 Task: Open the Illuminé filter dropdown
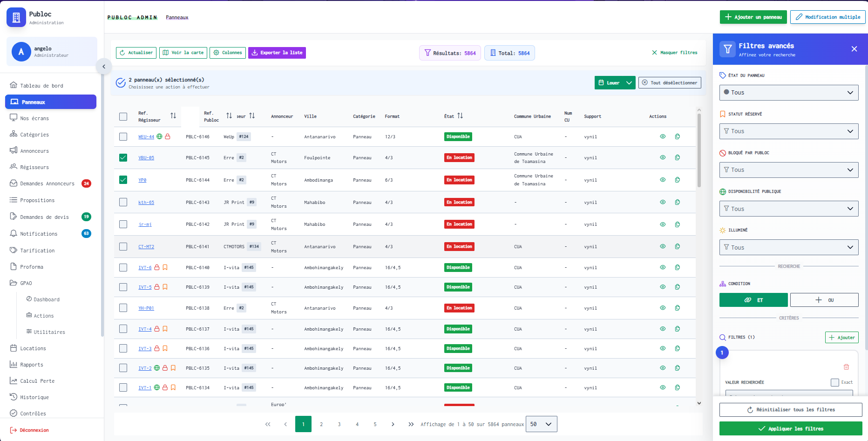pyautogui.click(x=789, y=247)
